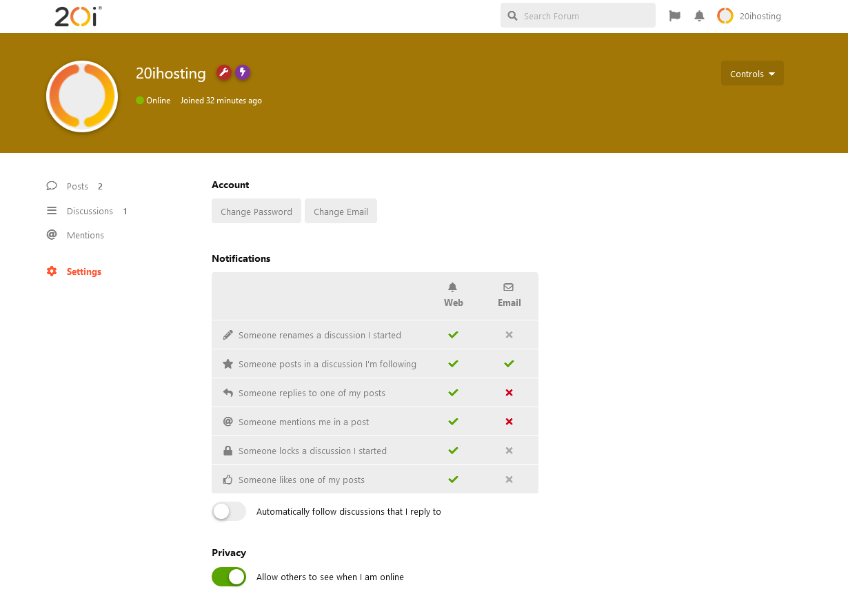Click the Change Email button

click(341, 211)
